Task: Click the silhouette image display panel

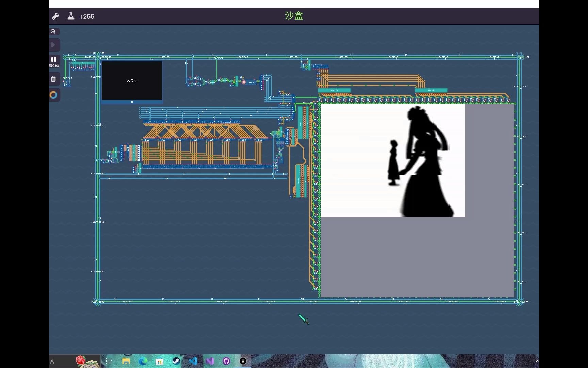Action: 393,160
